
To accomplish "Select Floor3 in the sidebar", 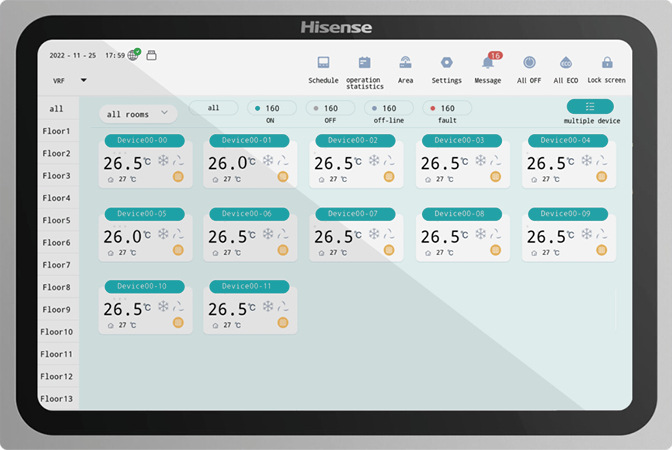I will click(57, 176).
